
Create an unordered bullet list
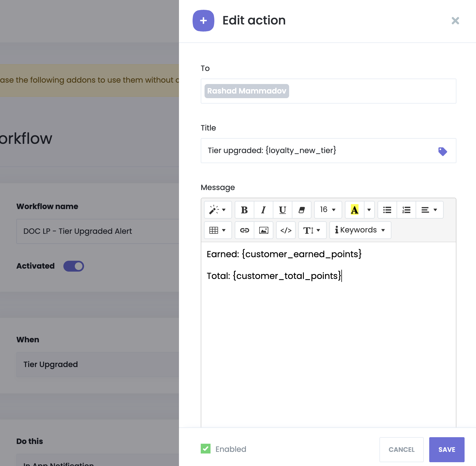[x=387, y=210]
